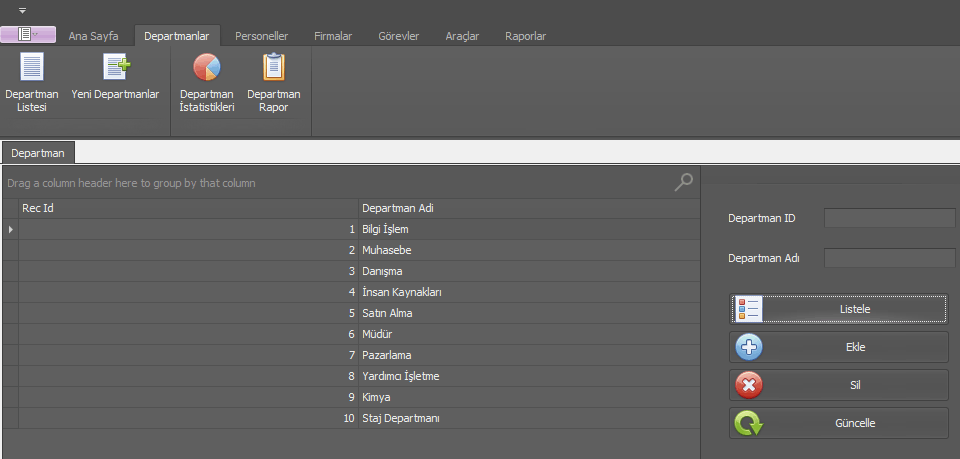Click the Rec Id cell with value 10
Image resolution: width=960 pixels, height=459 pixels.
point(188,419)
